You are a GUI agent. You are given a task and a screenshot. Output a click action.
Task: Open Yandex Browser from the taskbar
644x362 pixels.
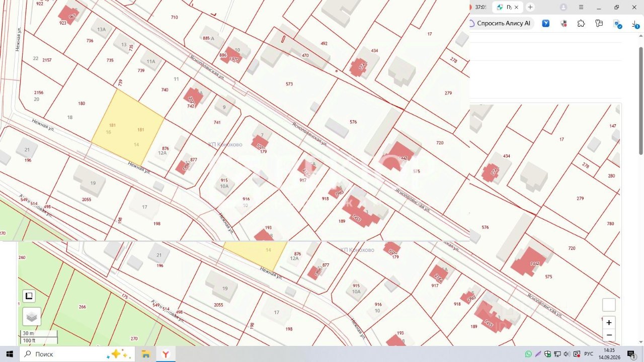165,354
